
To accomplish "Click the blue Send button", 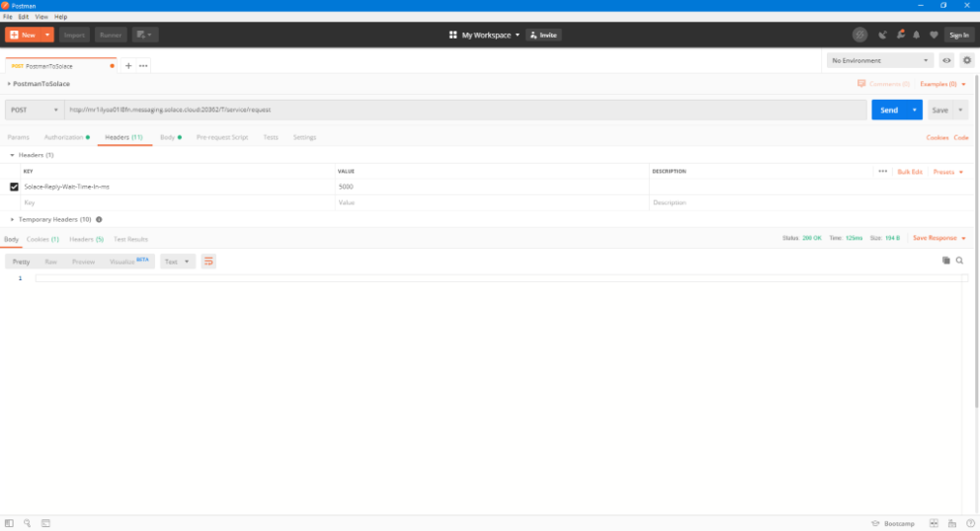I will tap(888, 111).
